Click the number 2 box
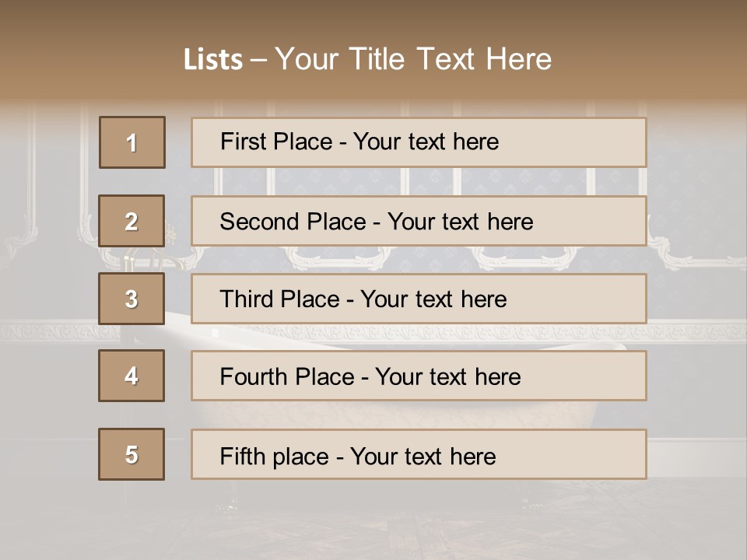 pos(132,221)
